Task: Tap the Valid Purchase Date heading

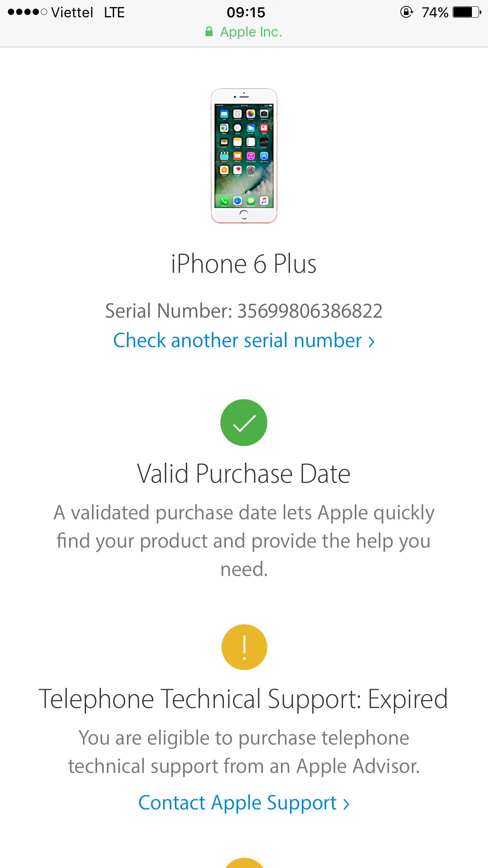Action: point(244,474)
